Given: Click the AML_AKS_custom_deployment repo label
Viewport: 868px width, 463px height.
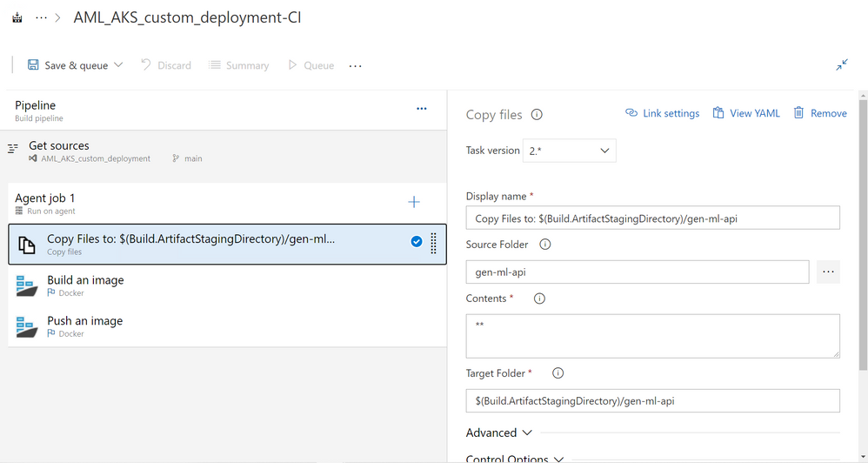Looking at the screenshot, I should tap(96, 158).
